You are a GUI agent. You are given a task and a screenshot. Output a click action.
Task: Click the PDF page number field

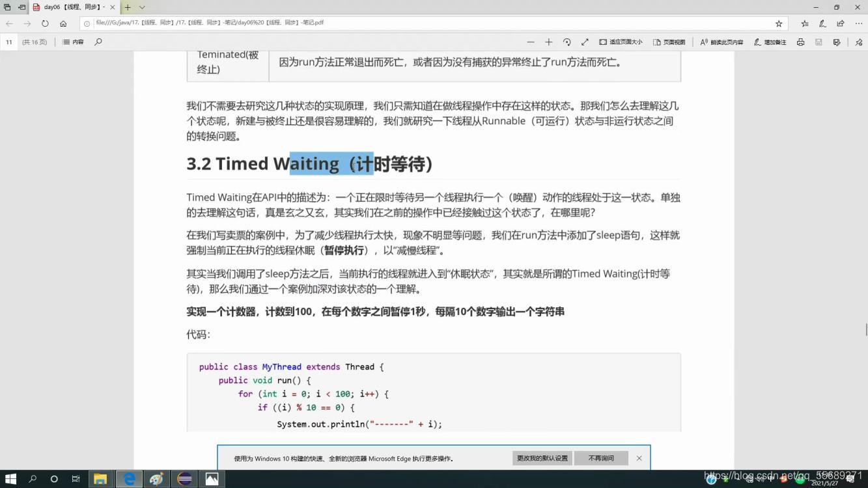pos(9,42)
